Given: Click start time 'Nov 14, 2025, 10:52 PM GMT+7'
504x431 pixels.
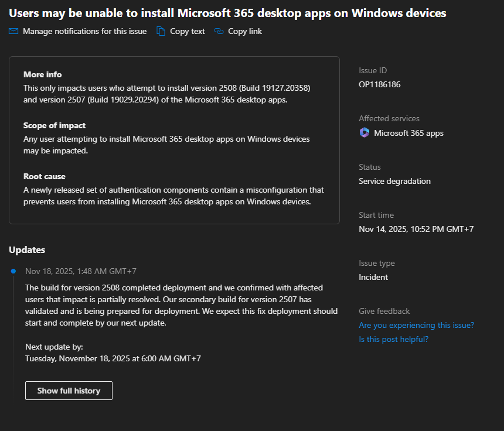Looking at the screenshot, I should tap(416, 229).
